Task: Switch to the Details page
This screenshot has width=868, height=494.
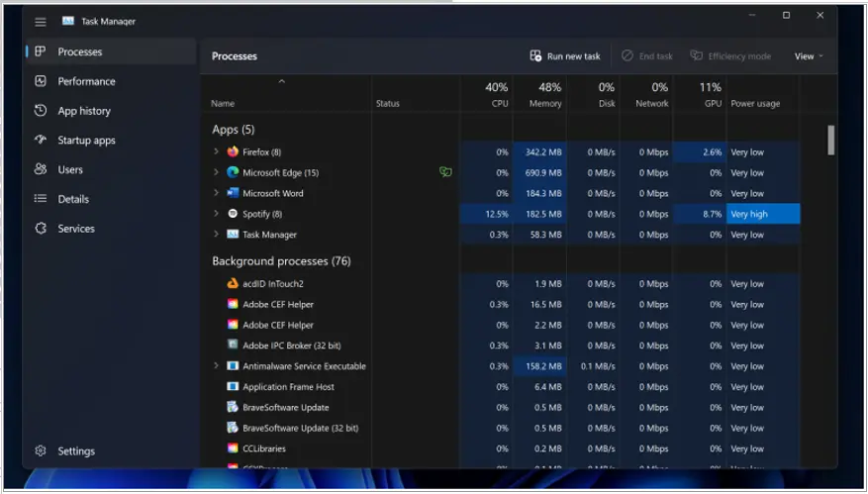Action: pyautogui.click(x=111, y=198)
